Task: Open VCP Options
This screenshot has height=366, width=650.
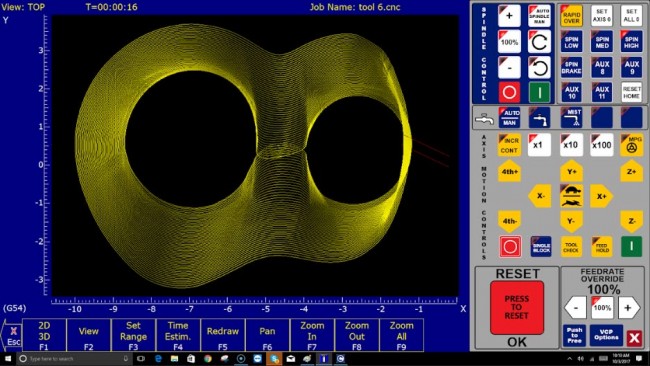Action: pos(606,335)
